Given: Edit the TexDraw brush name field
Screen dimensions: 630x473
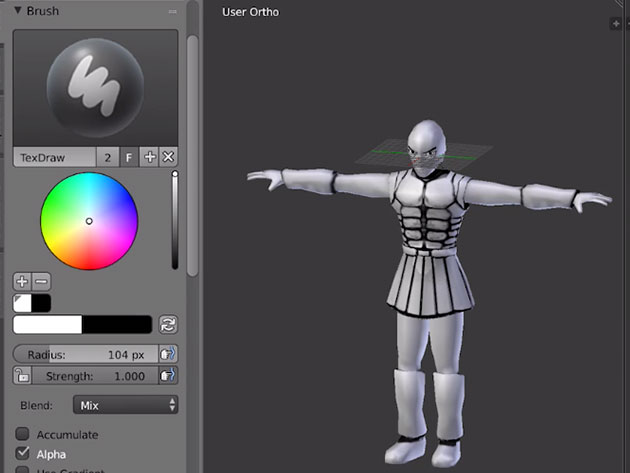Looking at the screenshot, I should pos(55,157).
